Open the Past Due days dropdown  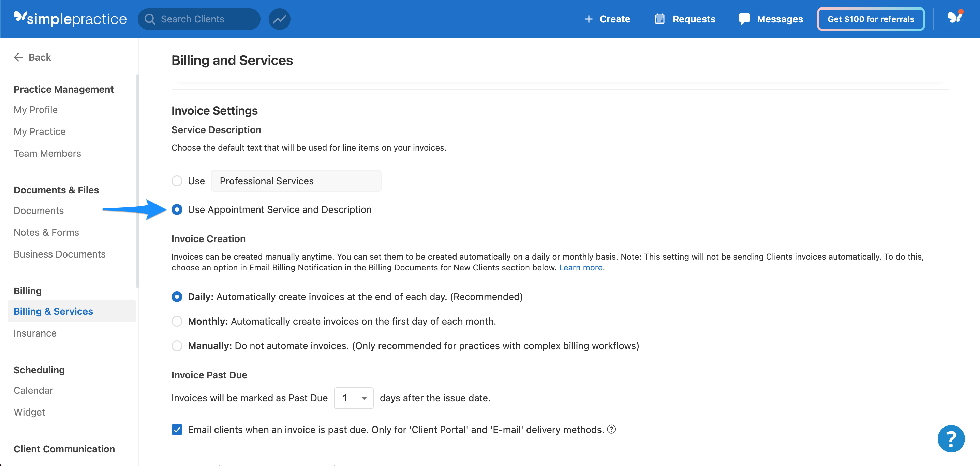(x=353, y=398)
